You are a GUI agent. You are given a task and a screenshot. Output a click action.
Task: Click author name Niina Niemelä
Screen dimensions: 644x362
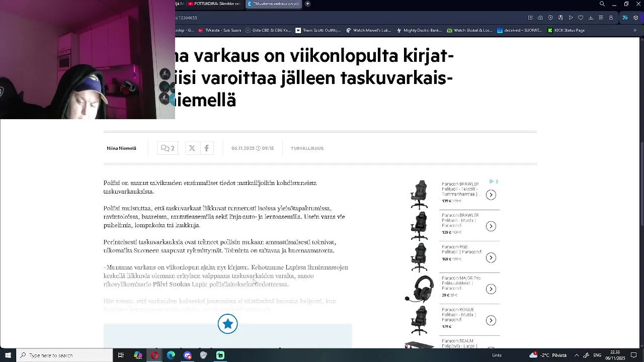121,148
